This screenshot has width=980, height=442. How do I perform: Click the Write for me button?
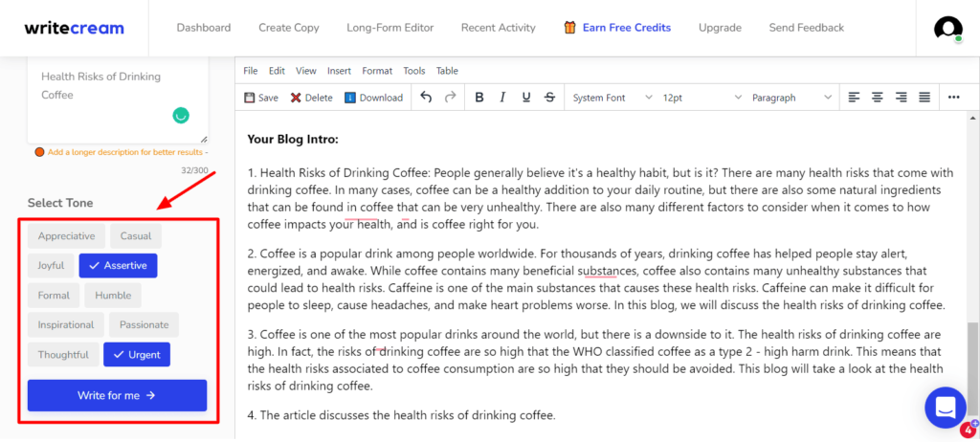click(117, 395)
